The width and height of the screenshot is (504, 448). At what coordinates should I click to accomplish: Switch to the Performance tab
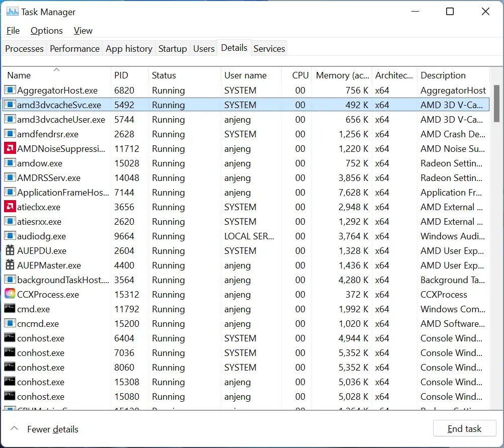coord(74,49)
